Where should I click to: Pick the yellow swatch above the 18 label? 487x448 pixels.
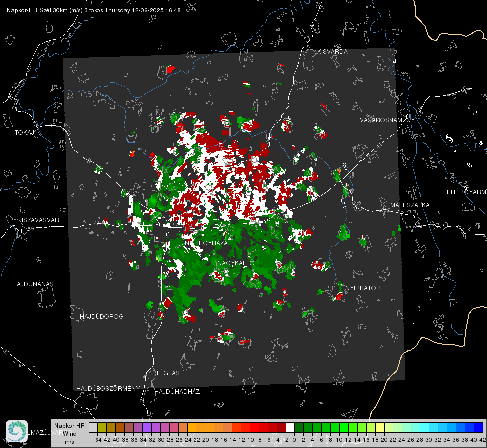pos(380,427)
